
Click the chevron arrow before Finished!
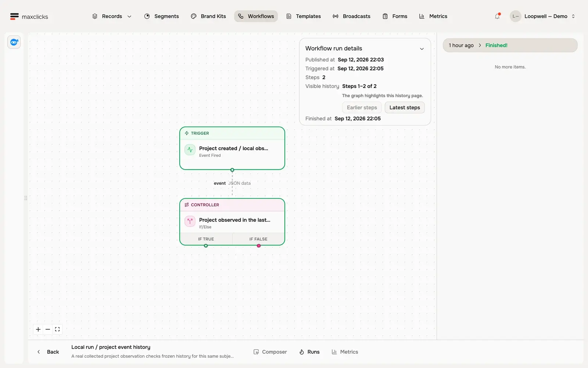[x=480, y=45]
